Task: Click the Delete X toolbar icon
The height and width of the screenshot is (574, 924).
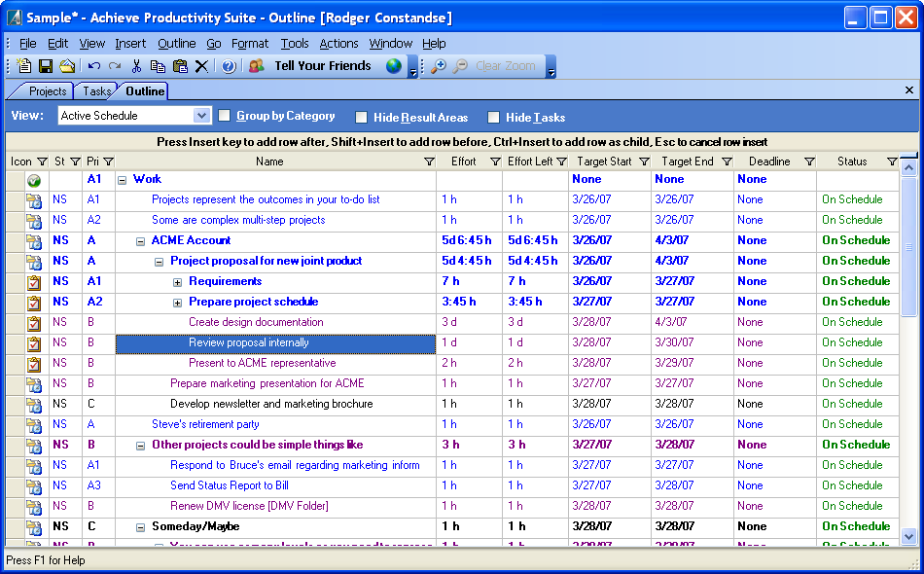Action: pos(201,66)
